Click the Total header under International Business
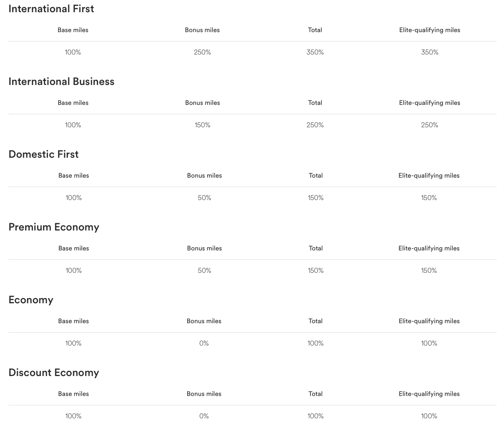504x424 pixels. 315,103
